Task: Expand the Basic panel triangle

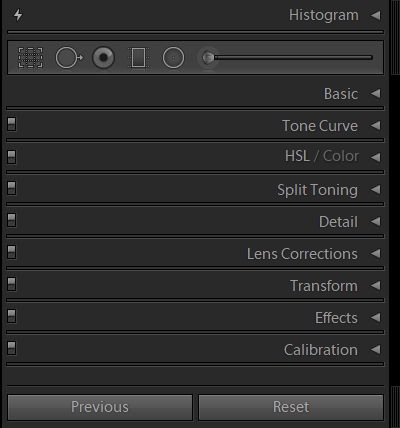Action: click(376, 94)
